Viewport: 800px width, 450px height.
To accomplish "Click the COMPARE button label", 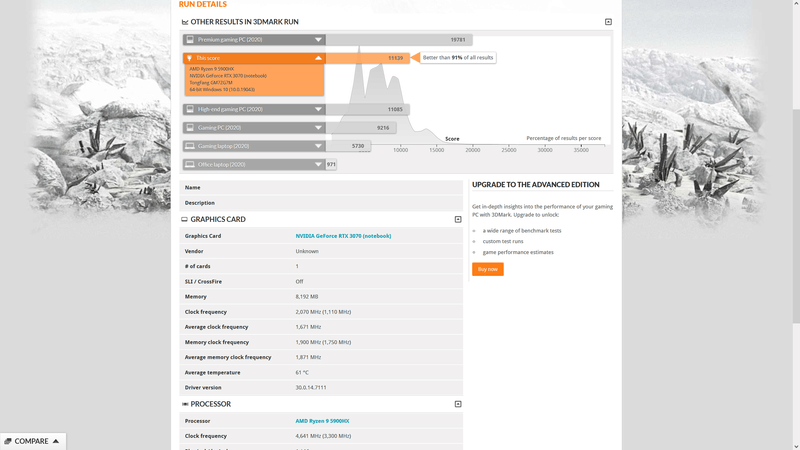I will [x=32, y=441].
